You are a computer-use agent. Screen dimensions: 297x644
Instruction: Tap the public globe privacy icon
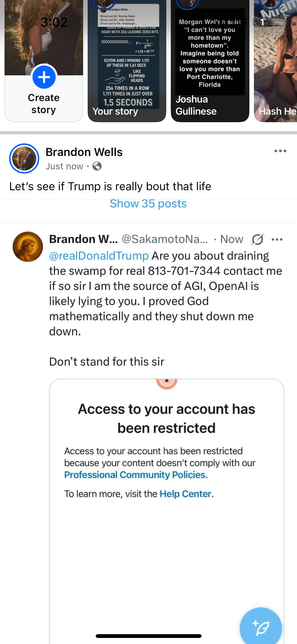click(x=97, y=166)
